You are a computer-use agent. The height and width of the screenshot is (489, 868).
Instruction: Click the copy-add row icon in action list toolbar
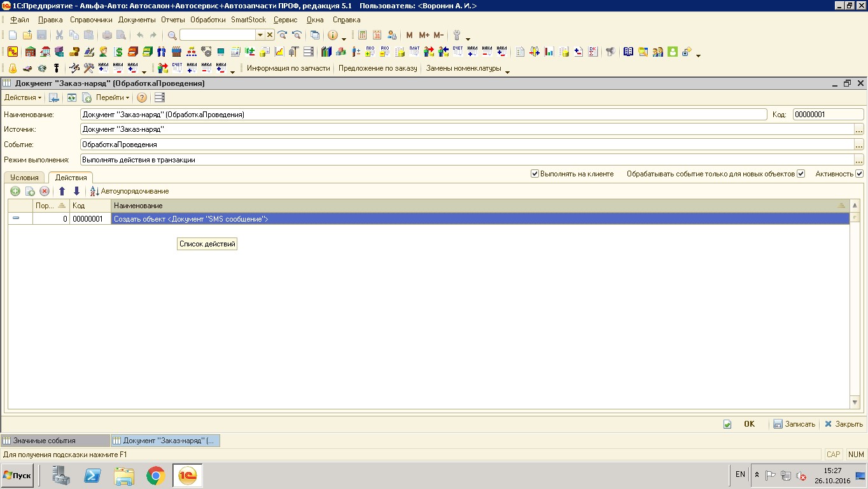coord(30,191)
